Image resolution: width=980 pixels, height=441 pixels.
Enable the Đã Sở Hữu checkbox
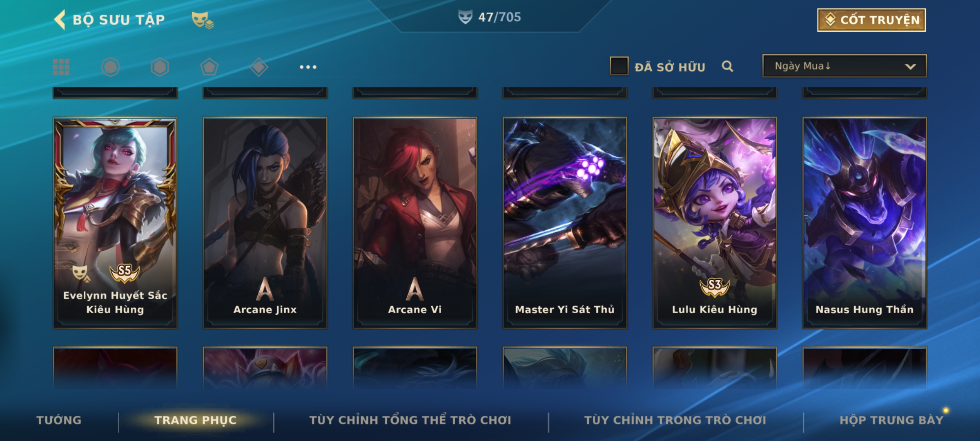(x=619, y=66)
